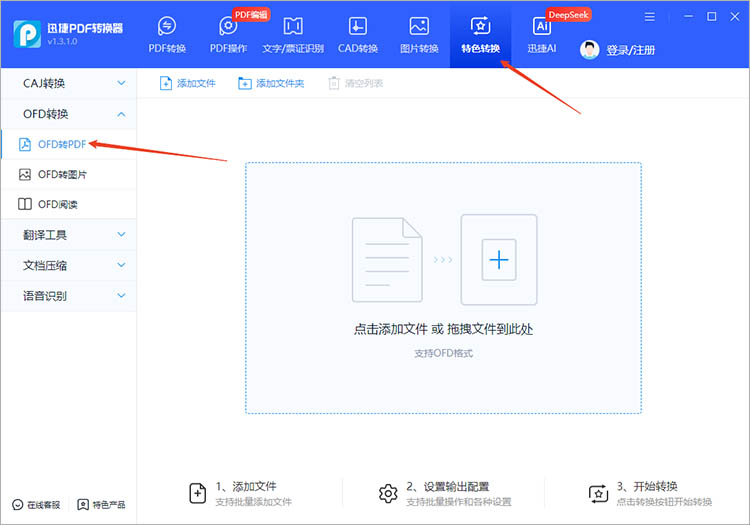The width and height of the screenshot is (750, 525).
Task: Click the 支持OFD格式 hint text
Action: (443, 353)
